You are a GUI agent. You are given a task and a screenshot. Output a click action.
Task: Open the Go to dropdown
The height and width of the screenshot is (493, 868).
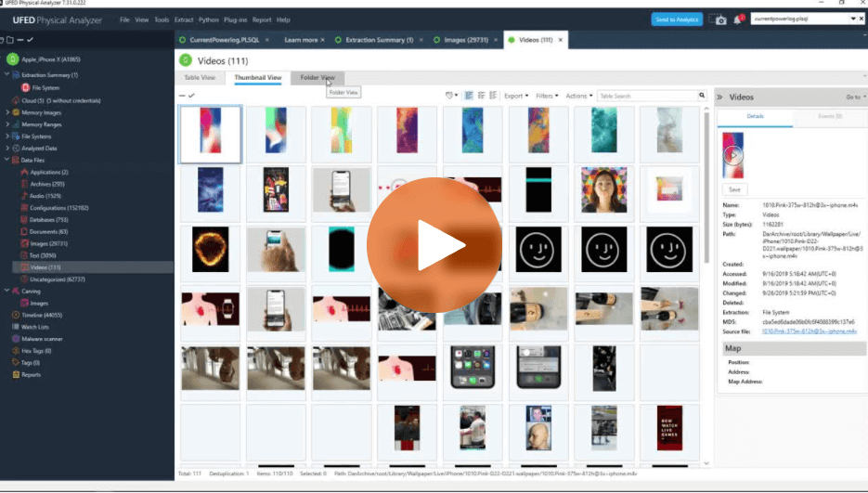[856, 97]
